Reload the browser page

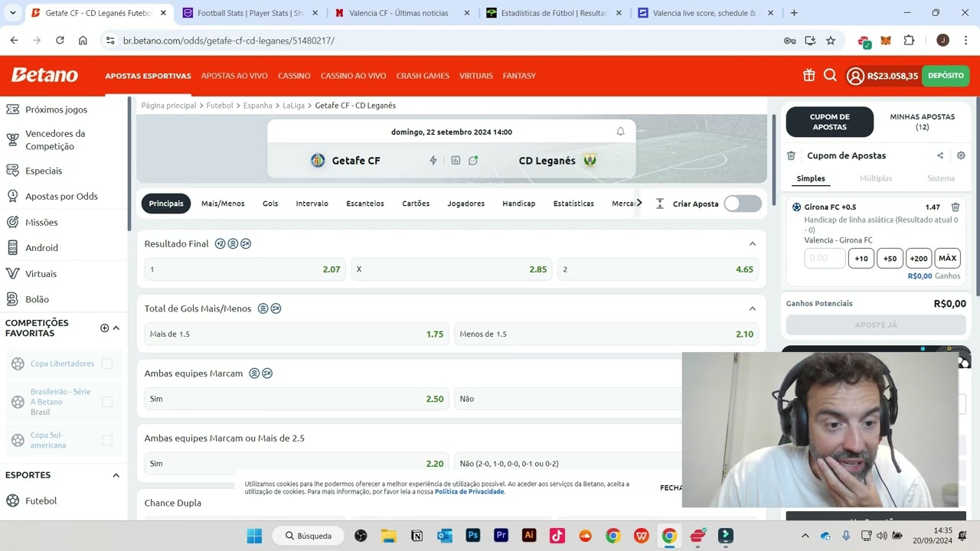coord(60,41)
